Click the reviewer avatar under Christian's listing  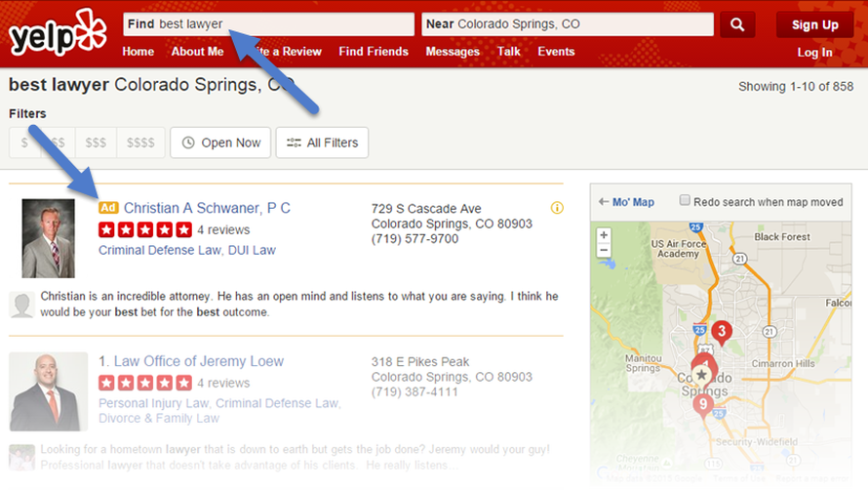(x=22, y=305)
